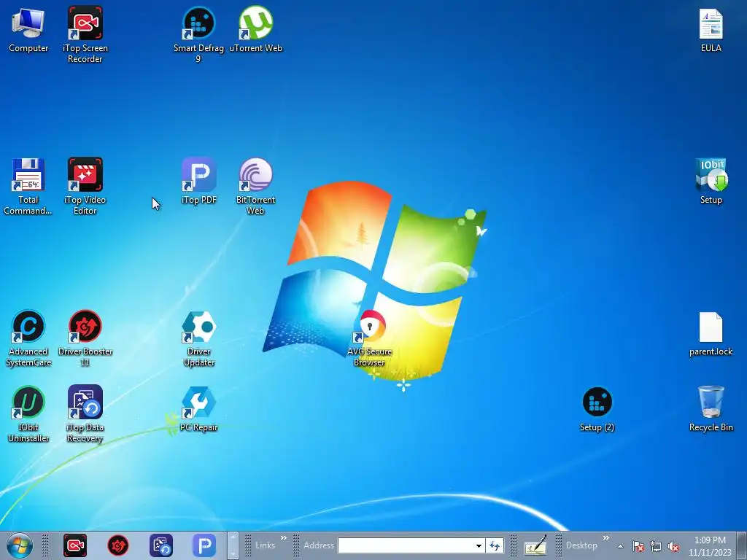747x560 pixels.
Task: Select the EULA document icon
Action: coord(711,31)
